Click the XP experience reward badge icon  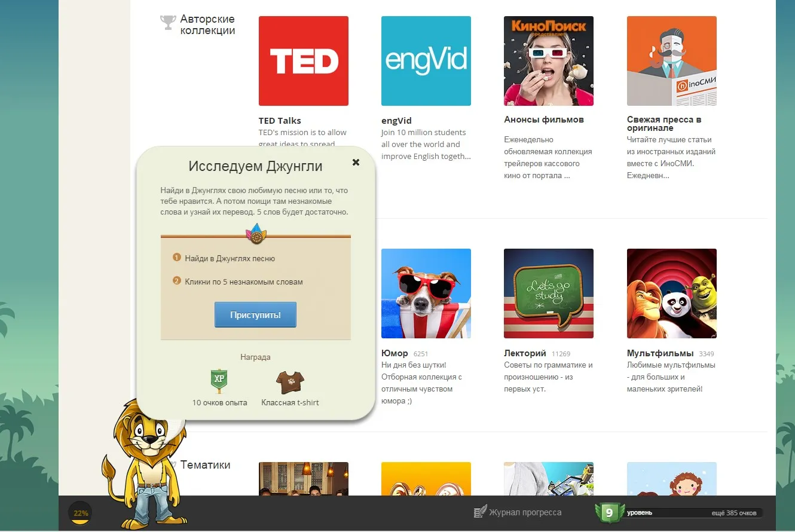tap(219, 380)
